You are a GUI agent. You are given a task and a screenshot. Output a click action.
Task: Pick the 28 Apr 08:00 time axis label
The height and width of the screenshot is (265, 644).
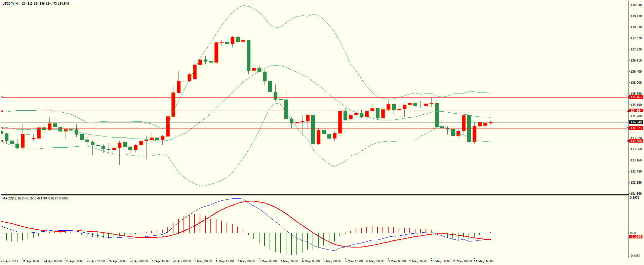pyautogui.click(x=182, y=261)
